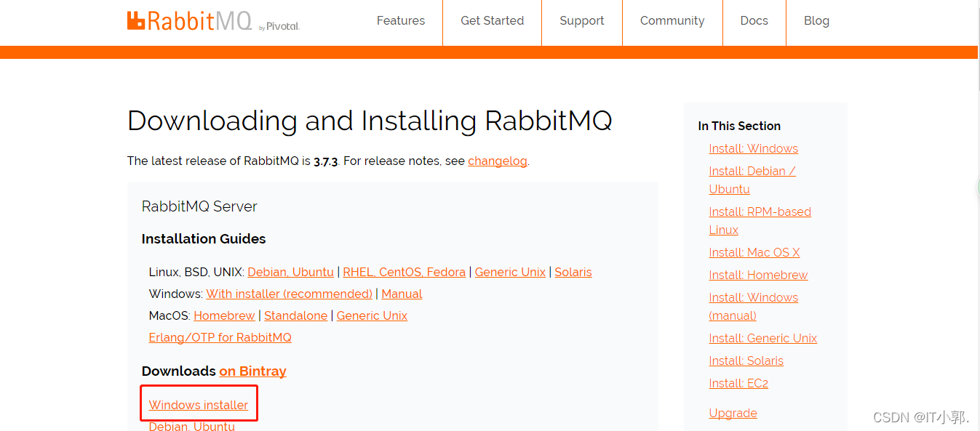980x431 pixels.
Task: Click the In This Section heading
Action: [739, 126]
